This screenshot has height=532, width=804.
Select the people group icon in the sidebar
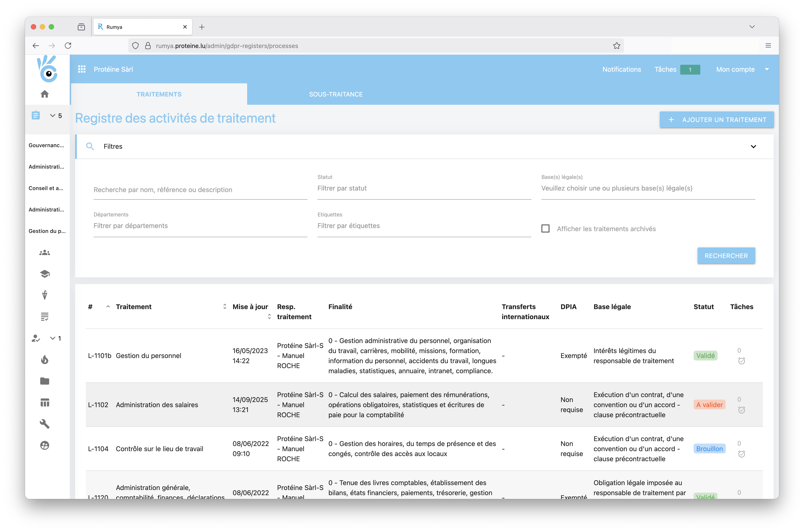pos(44,252)
